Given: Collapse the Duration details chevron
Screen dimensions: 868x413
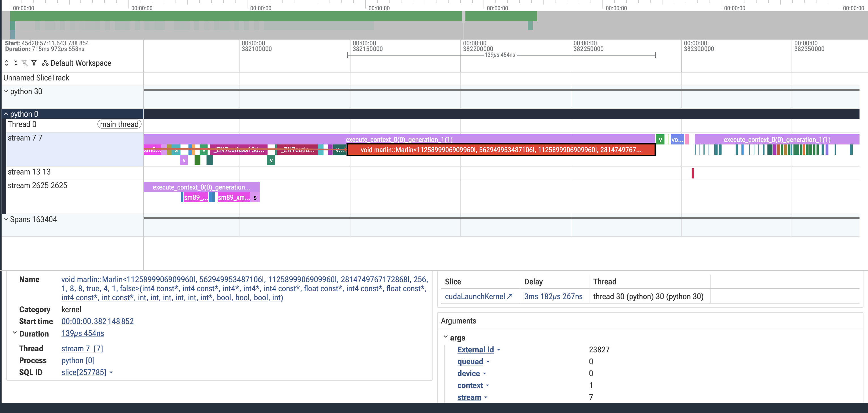Looking at the screenshot, I should point(15,333).
